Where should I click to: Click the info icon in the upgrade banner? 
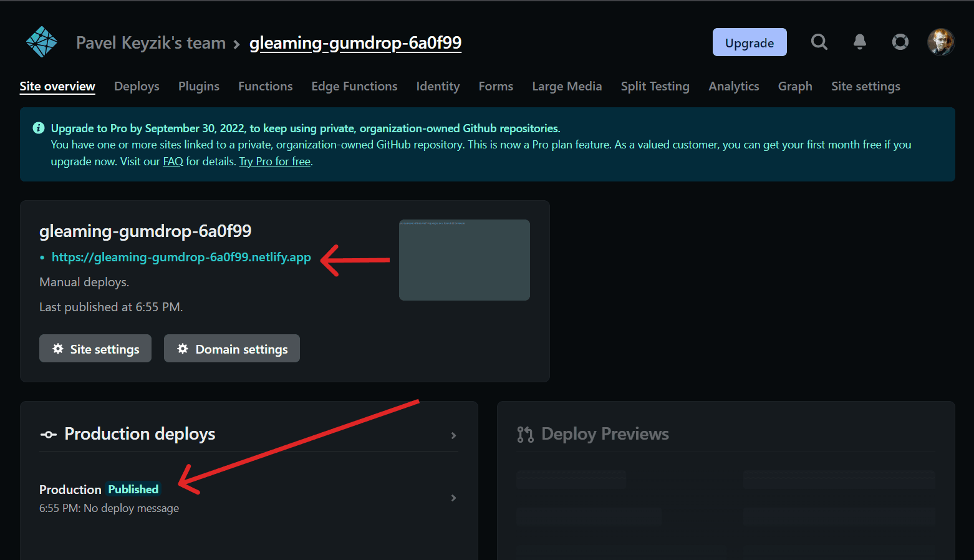(x=39, y=128)
